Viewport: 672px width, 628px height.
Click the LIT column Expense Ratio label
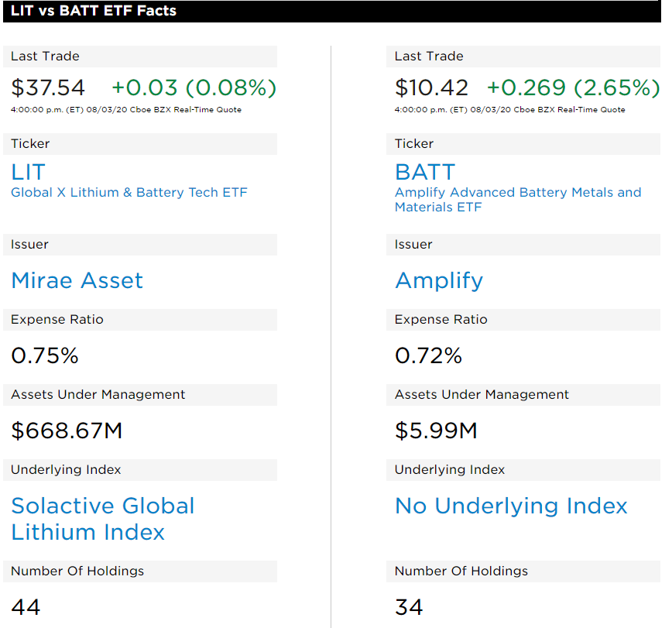pyautogui.click(x=57, y=319)
